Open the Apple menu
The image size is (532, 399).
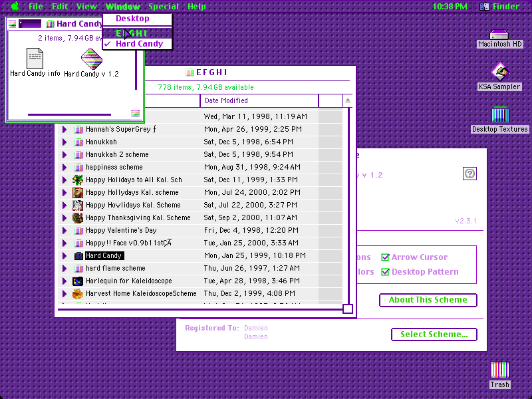pyautogui.click(x=15, y=6)
